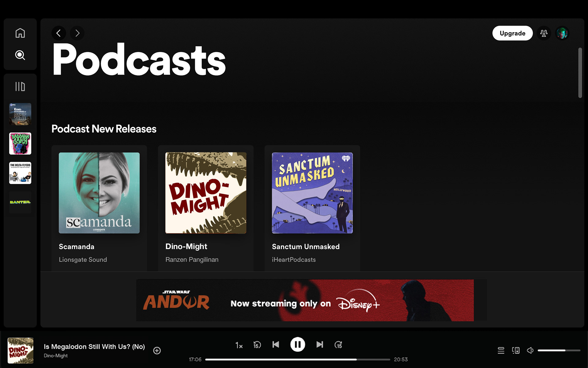This screenshot has height=368, width=588.
Task: Open Dino-Might podcast cover art
Action: 206,193
